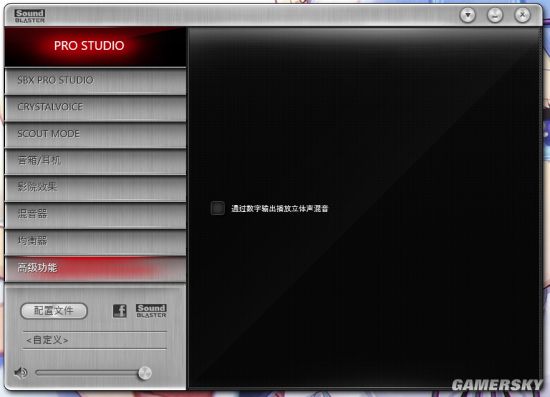
Task: Minimize the Sound Blaster window
Action: [x=495, y=15]
